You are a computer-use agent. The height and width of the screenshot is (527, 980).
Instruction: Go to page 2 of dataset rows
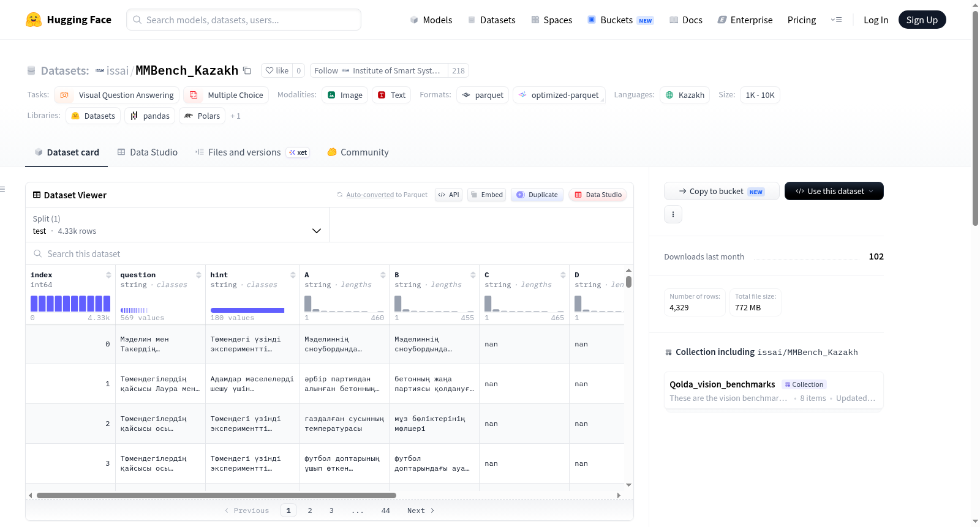310,510
